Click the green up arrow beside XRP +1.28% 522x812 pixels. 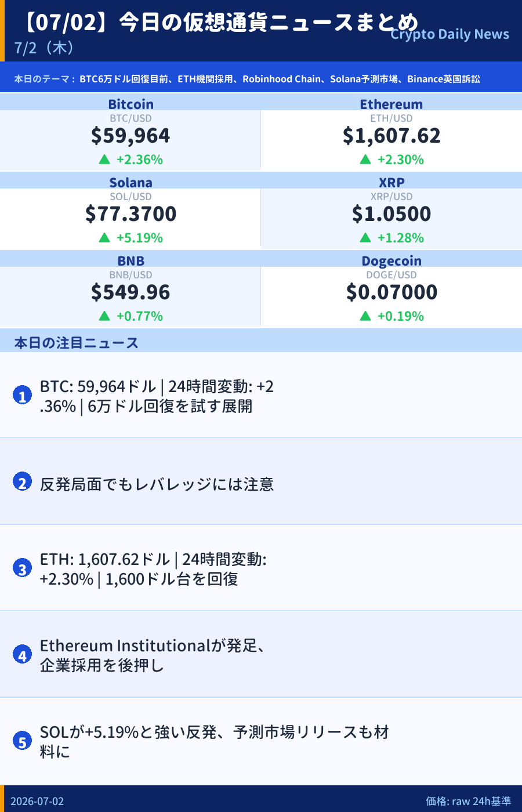coord(365,238)
